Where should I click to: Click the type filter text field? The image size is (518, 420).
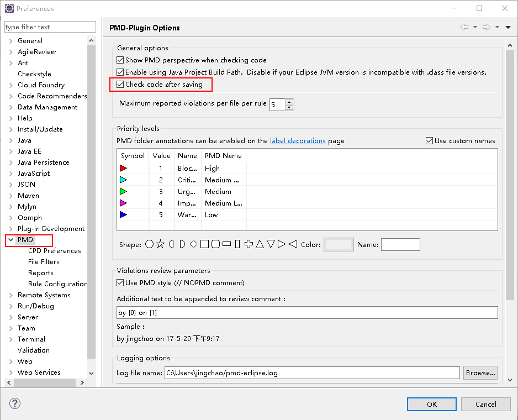click(50, 27)
